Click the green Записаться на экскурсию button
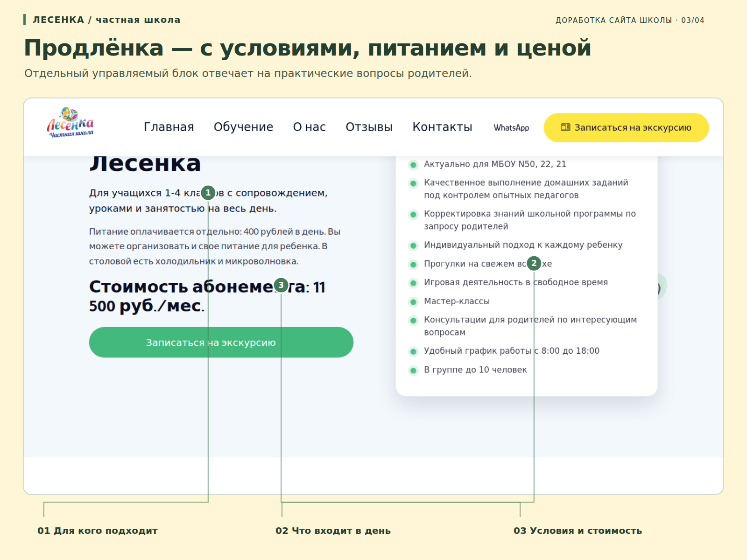Image resolution: width=747 pixels, height=560 pixels. pos(221,342)
